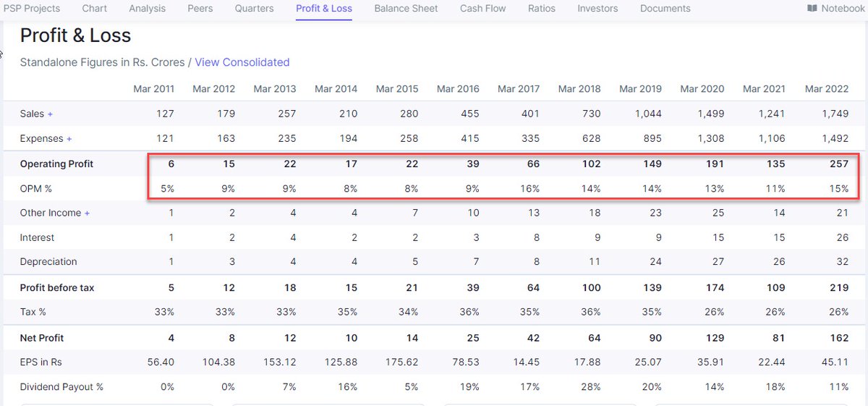
Task: Open the Analysis tab
Action: 147,9
